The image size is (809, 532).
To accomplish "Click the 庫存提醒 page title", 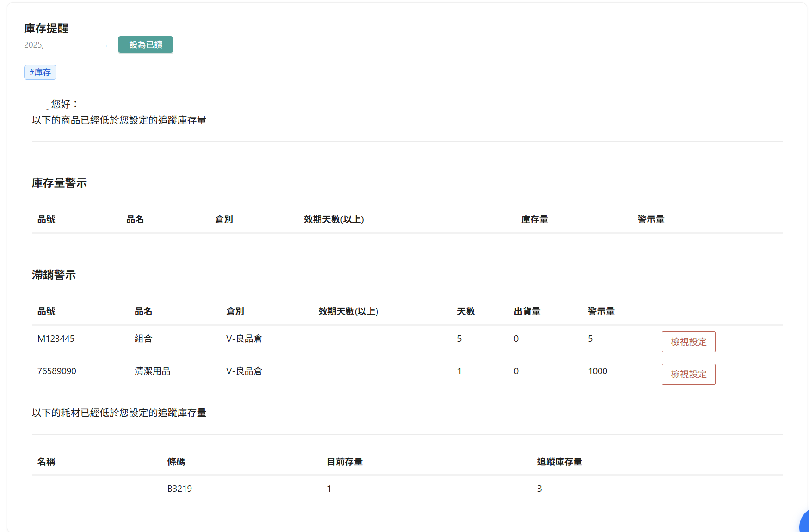I will coord(46,29).
